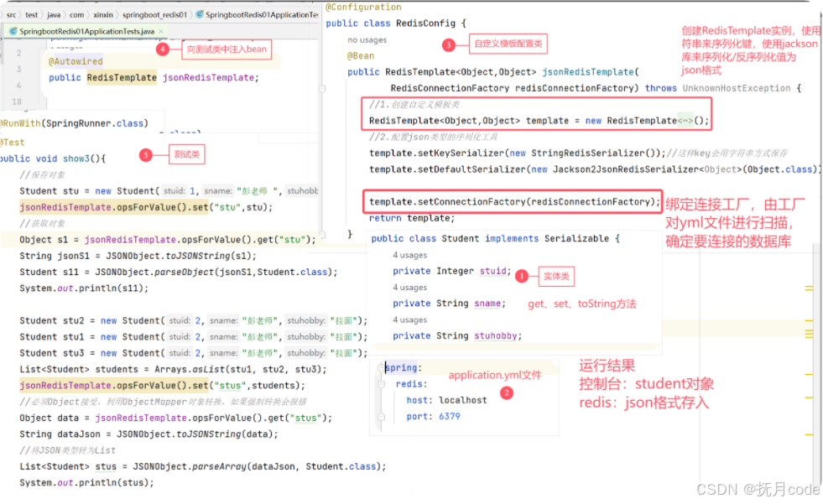Click the '4 usages' hint above sname field
This screenshot has height=504, width=823.
[409, 288]
